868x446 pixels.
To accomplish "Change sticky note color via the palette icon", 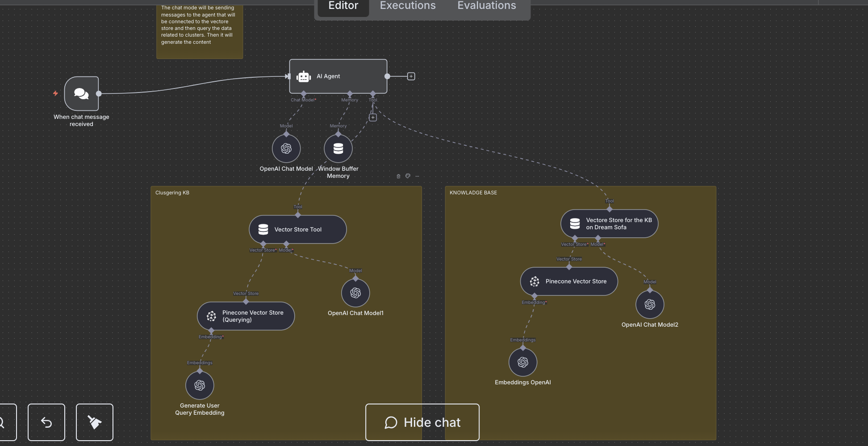I will tap(408, 176).
